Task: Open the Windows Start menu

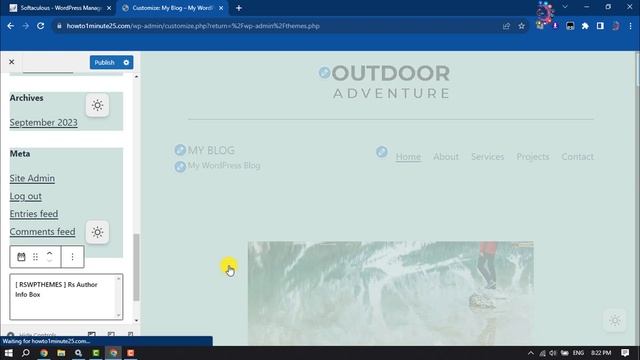Action: coord(9,353)
